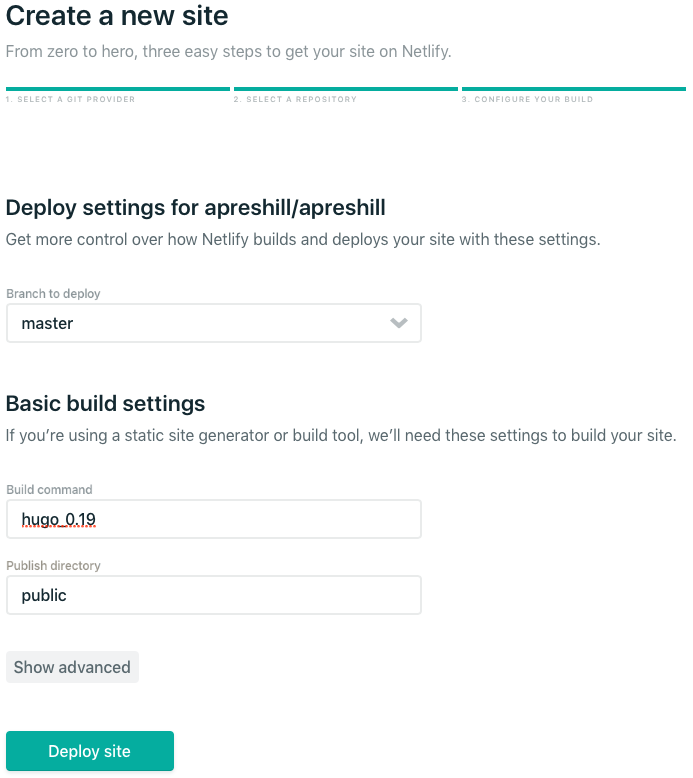This screenshot has width=693, height=778.
Task: Focus the Build command field containing hugo_0.19
Action: 213,519
